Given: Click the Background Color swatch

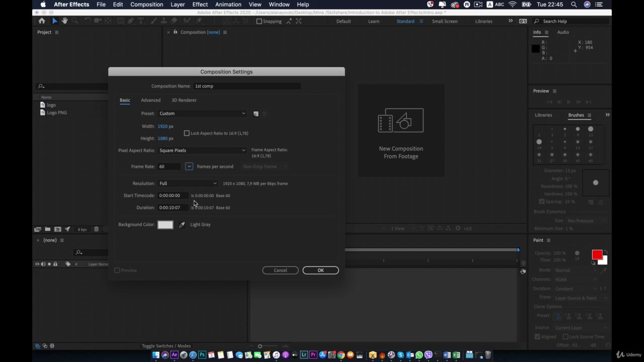Looking at the screenshot, I should pos(165,225).
